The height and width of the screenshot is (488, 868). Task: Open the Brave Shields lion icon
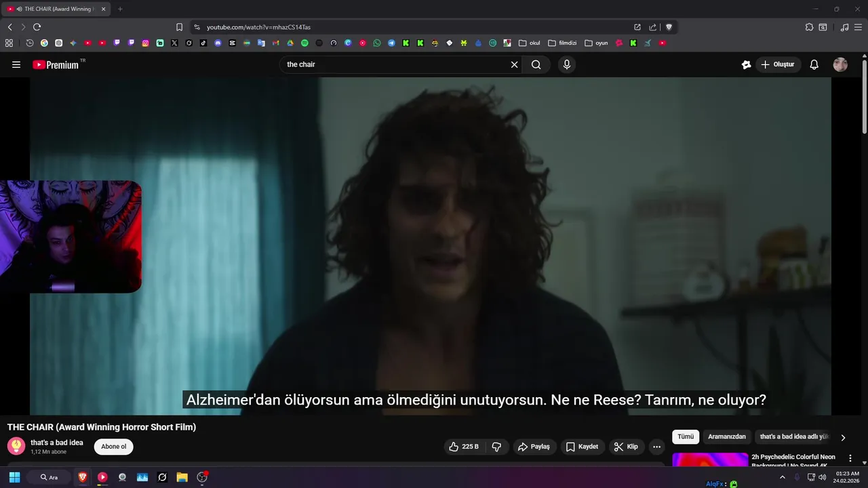click(669, 27)
